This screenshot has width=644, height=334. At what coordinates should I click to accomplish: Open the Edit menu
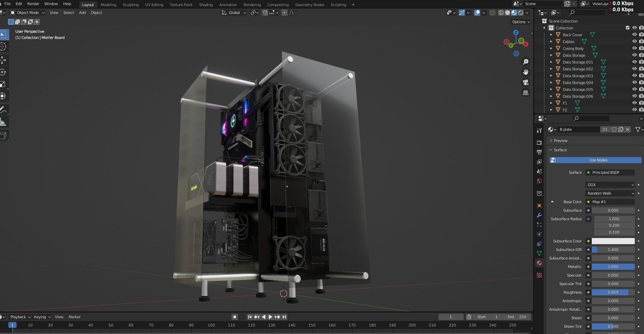pyautogui.click(x=19, y=4)
